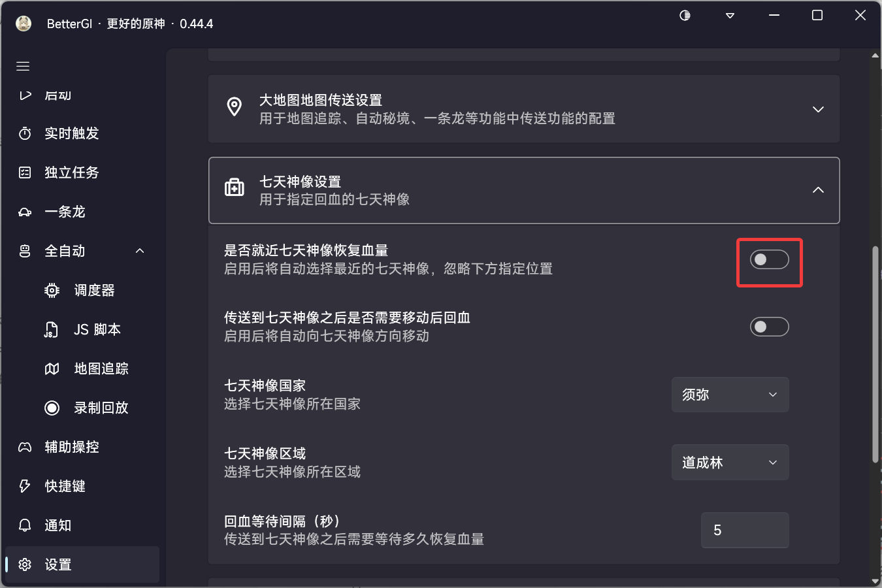Screen dimensions: 882x588
Task: Click the 实时触发 stopwatch icon
Action: click(25, 133)
